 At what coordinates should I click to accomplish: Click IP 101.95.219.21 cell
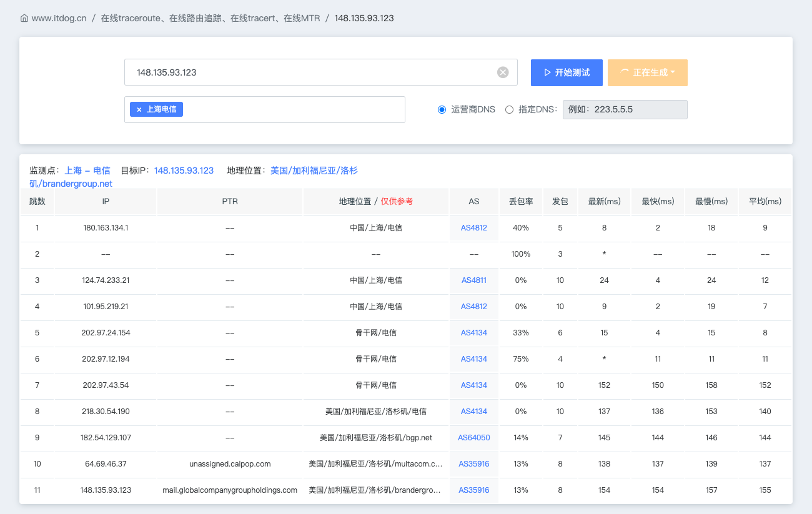tap(106, 307)
